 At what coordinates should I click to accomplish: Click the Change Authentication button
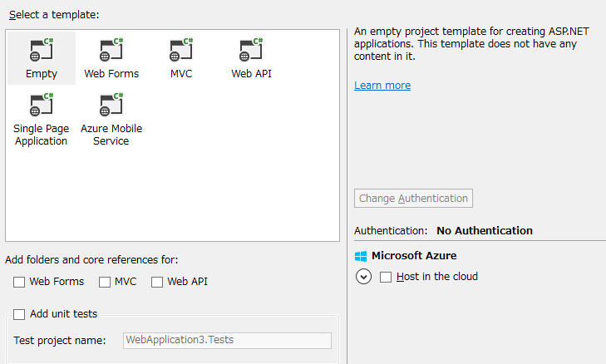(x=414, y=199)
